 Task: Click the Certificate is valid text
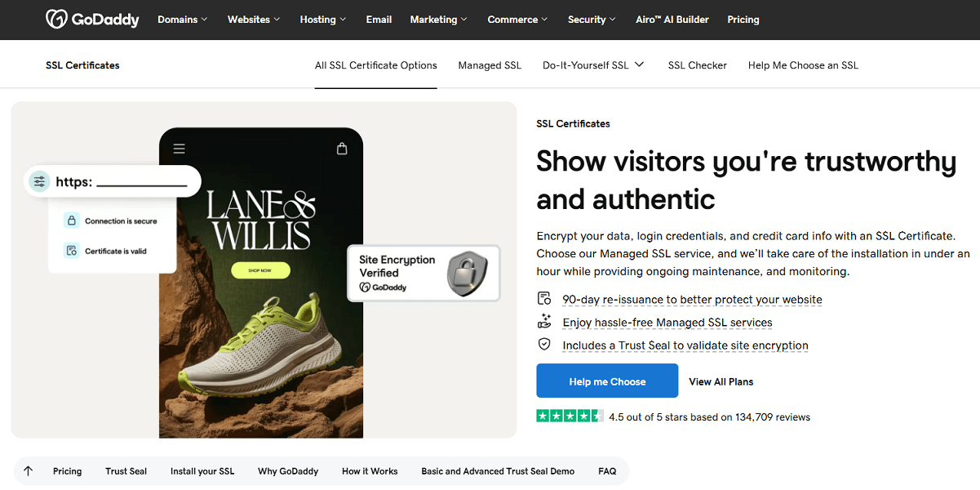(x=116, y=251)
